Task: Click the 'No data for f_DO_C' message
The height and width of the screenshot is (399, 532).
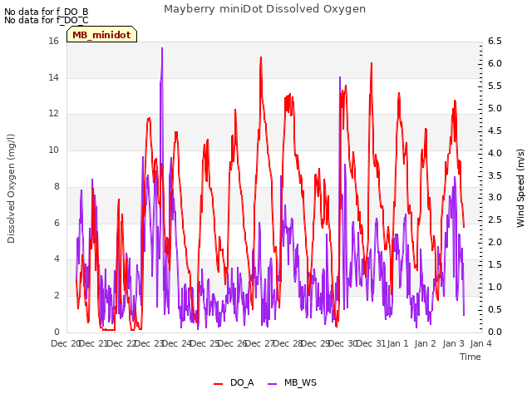Action: click(x=47, y=20)
